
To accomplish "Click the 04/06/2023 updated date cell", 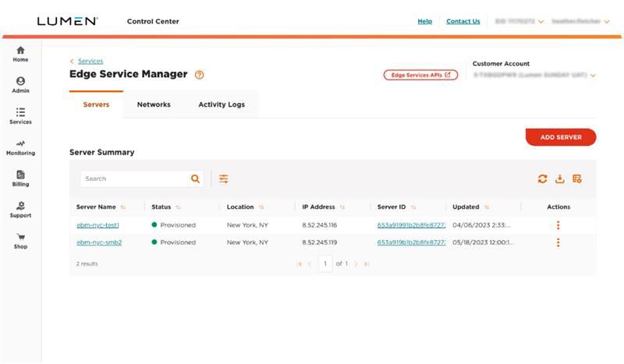I will (x=481, y=225).
